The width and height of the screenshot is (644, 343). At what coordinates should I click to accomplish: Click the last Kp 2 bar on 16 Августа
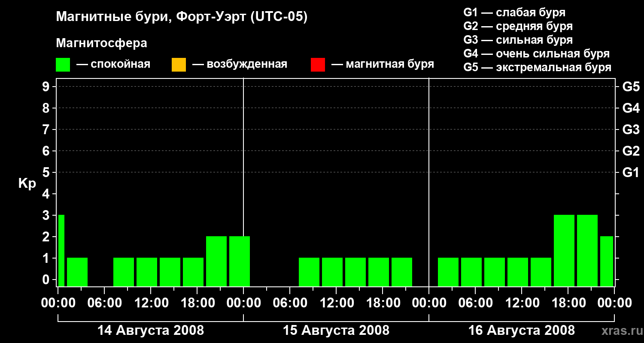click(x=607, y=261)
